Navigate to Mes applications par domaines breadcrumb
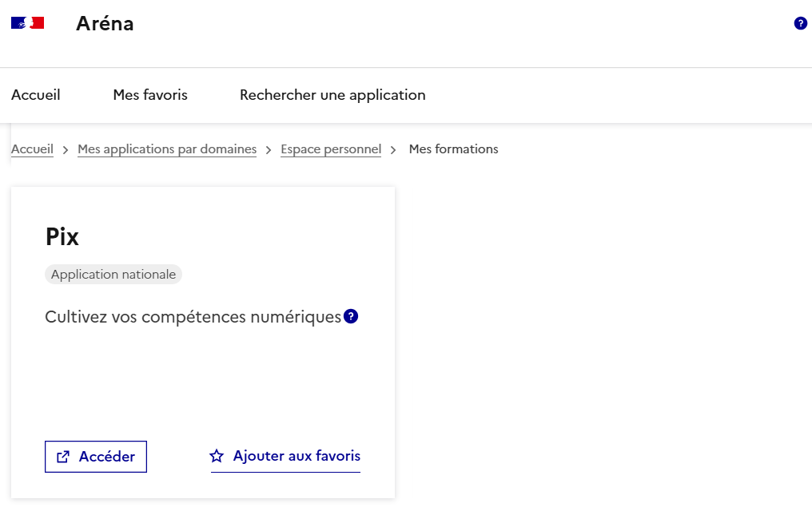 (167, 149)
